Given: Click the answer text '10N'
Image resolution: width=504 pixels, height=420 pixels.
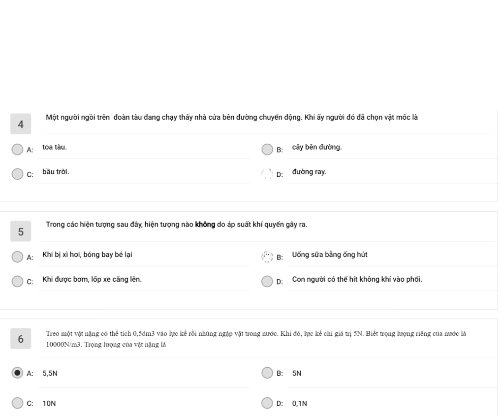Looking at the screenshot, I should (x=49, y=403).
